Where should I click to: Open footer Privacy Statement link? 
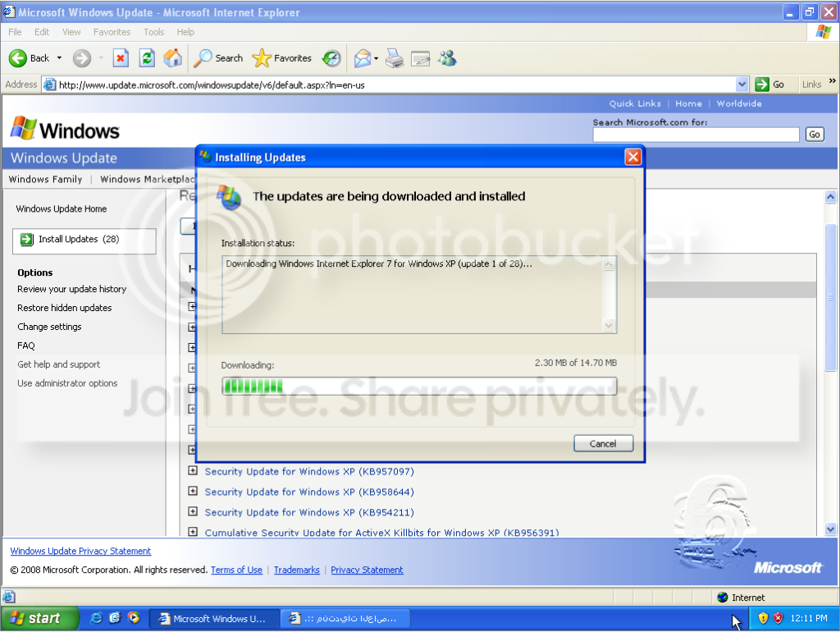(x=367, y=570)
